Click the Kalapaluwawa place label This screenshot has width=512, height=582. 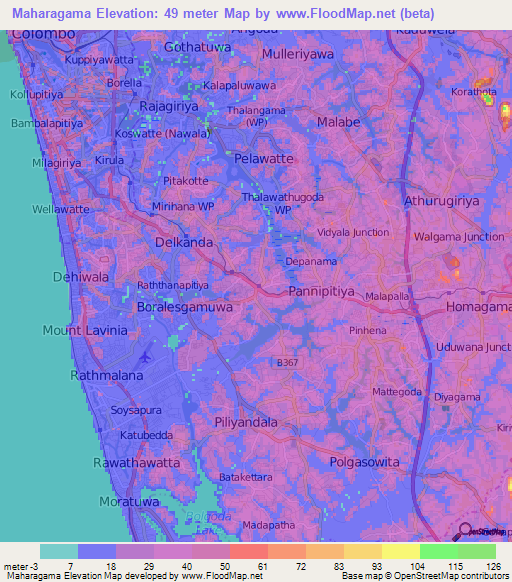pos(239,86)
